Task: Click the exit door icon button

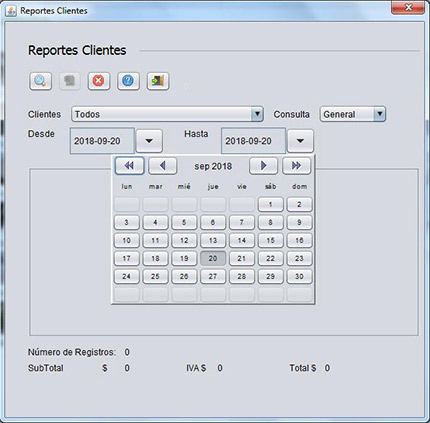Action: [x=158, y=81]
